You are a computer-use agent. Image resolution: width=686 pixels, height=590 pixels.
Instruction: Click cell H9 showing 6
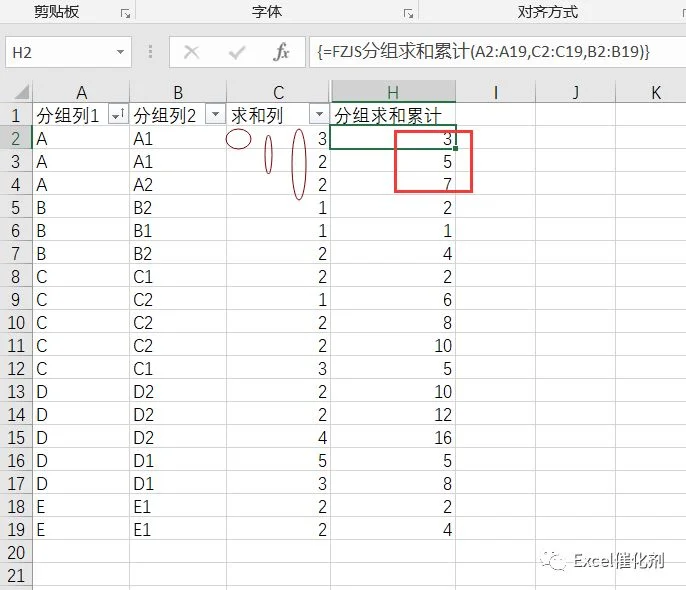pos(393,300)
